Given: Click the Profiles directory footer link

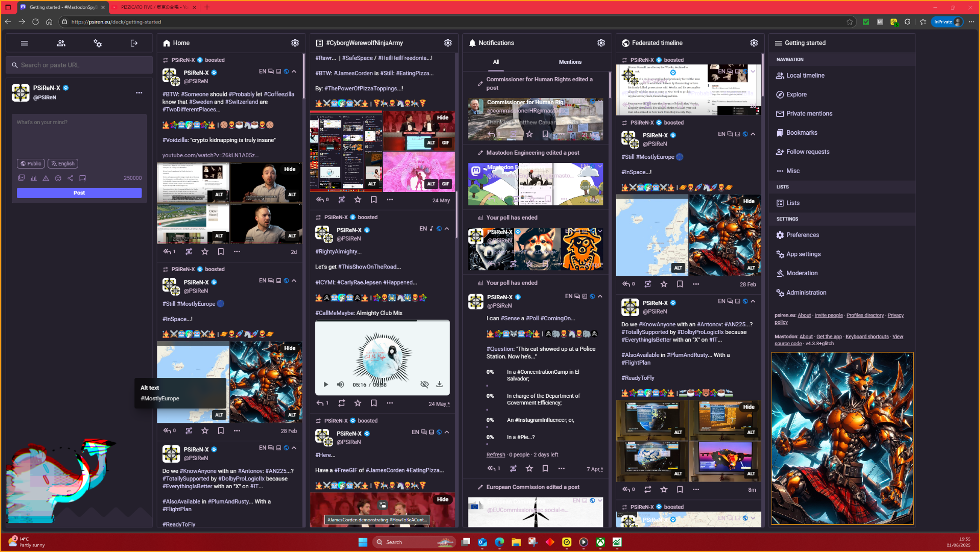Looking at the screenshot, I should [x=865, y=316].
